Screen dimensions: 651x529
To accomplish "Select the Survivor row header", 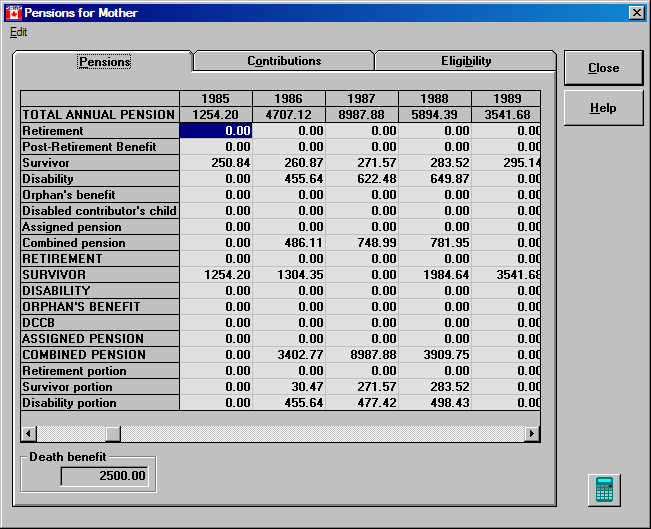I will point(100,163).
